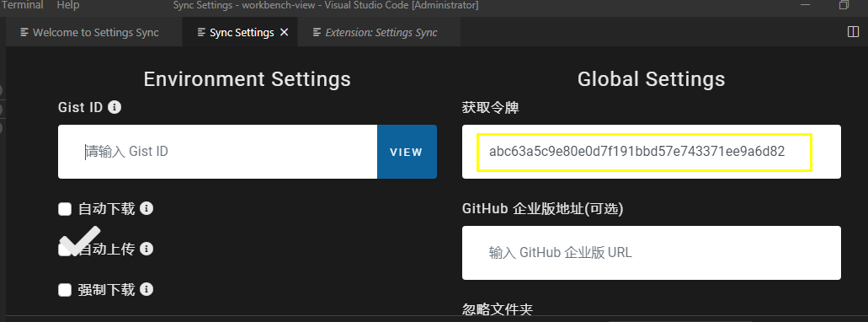868x322 pixels.
Task: Check the 强制下载 checkbox
Action: point(66,290)
